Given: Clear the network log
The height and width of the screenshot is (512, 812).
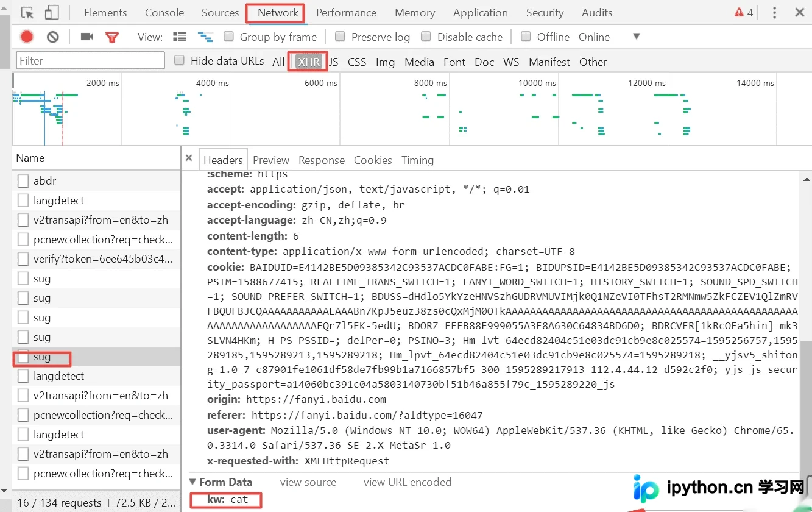Looking at the screenshot, I should pyautogui.click(x=53, y=37).
